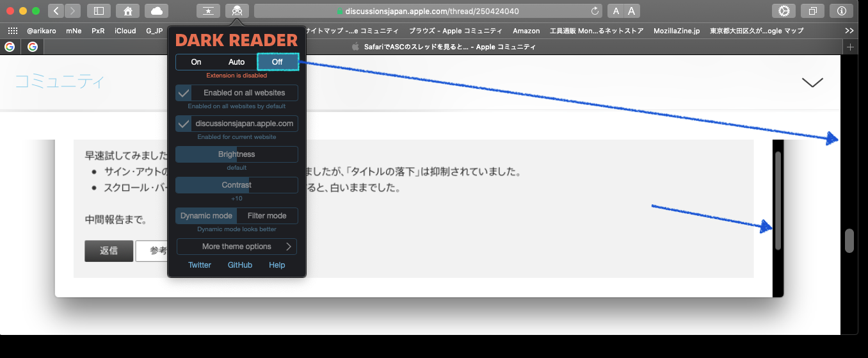This screenshot has width=868, height=358.
Task: Open the home page button
Action: point(127,11)
